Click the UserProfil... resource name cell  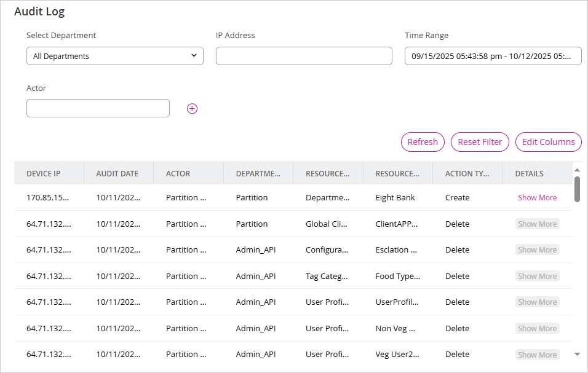pyautogui.click(x=397, y=302)
